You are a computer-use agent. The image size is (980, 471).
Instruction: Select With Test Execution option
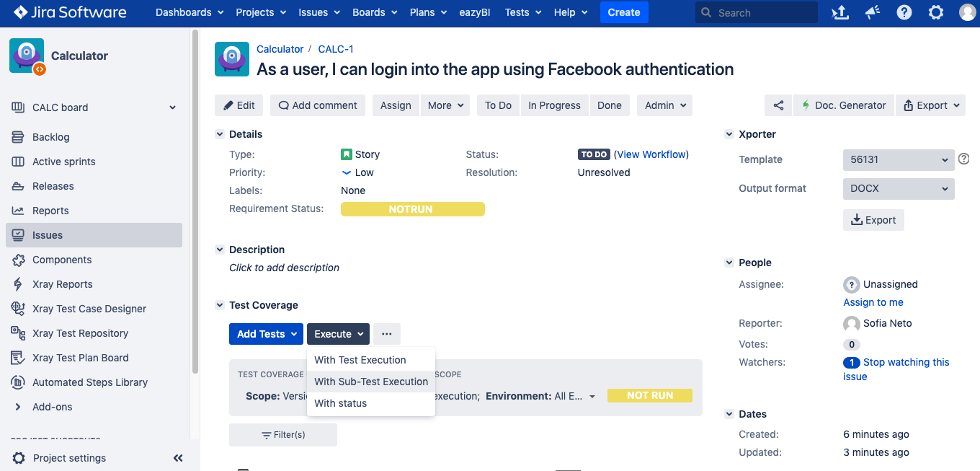[x=371, y=360]
